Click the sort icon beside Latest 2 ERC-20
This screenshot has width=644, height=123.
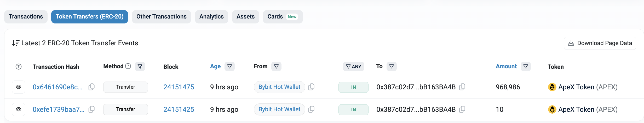click(x=15, y=43)
